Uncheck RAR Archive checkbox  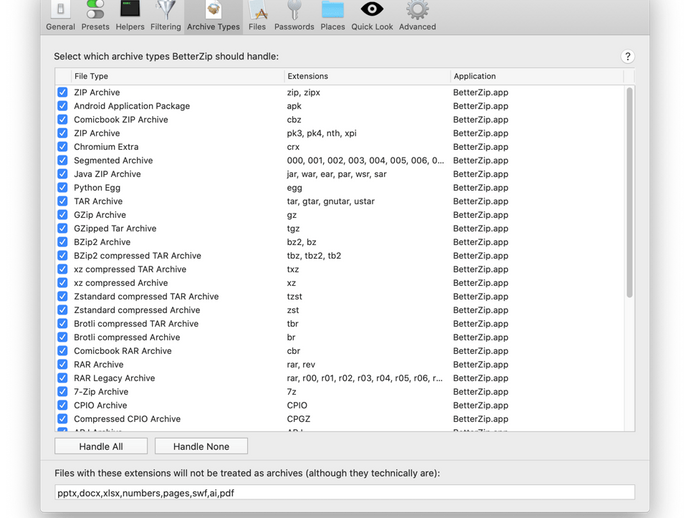pyautogui.click(x=62, y=364)
